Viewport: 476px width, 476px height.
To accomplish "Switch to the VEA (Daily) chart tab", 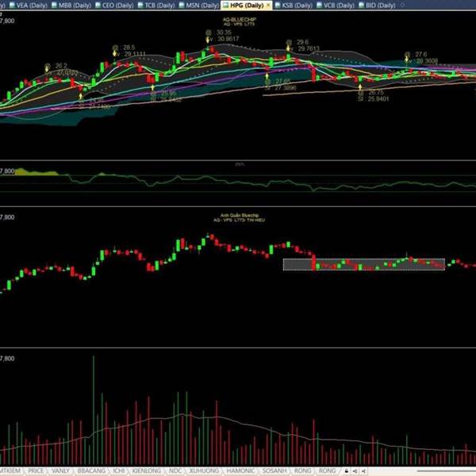I will [x=29, y=6].
